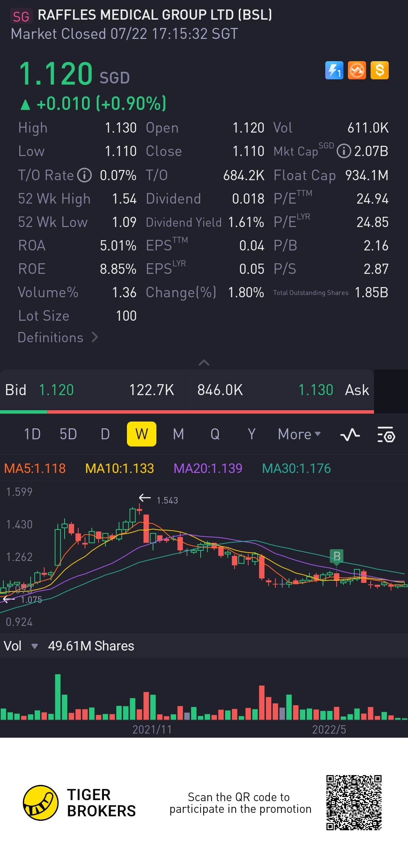
Task: Tap the bid/ask ratio bar
Action: tap(187, 412)
